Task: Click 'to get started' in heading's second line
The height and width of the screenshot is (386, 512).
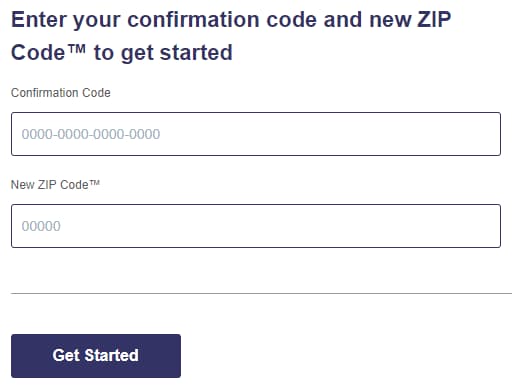Action: (163, 53)
